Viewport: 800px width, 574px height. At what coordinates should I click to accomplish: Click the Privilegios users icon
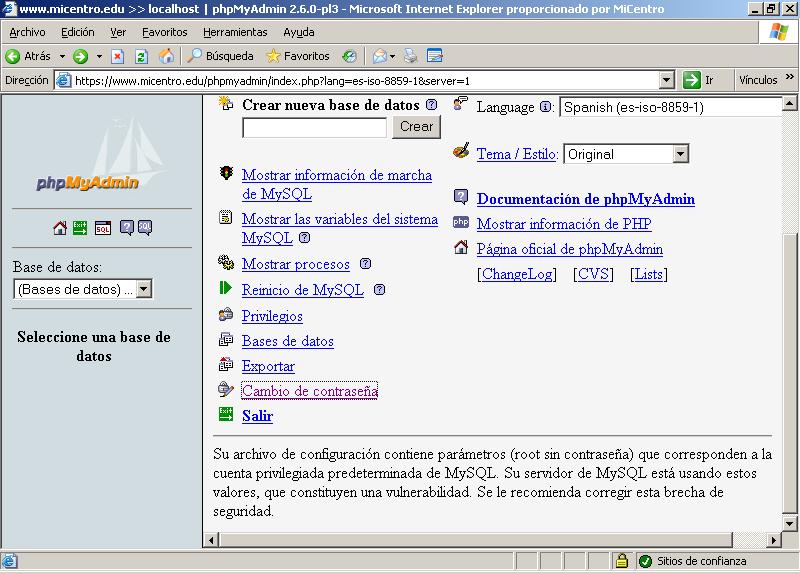tap(226, 315)
